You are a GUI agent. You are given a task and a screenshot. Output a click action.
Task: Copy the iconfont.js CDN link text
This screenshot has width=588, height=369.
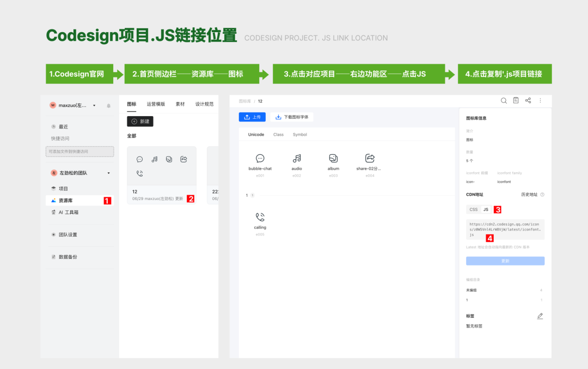click(x=505, y=229)
